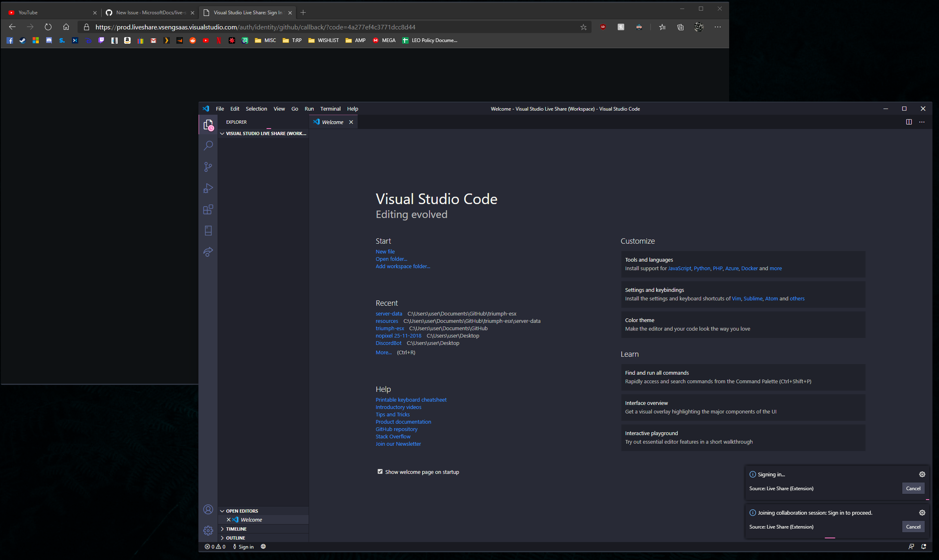Click the errors and warnings status item
Screen dimensions: 939x560
point(215,547)
